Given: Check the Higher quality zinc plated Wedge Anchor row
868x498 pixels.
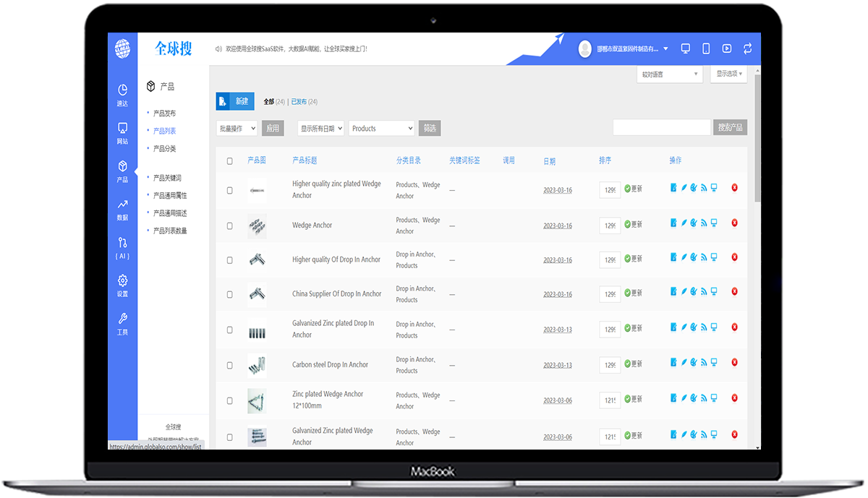Looking at the screenshot, I should (230, 190).
